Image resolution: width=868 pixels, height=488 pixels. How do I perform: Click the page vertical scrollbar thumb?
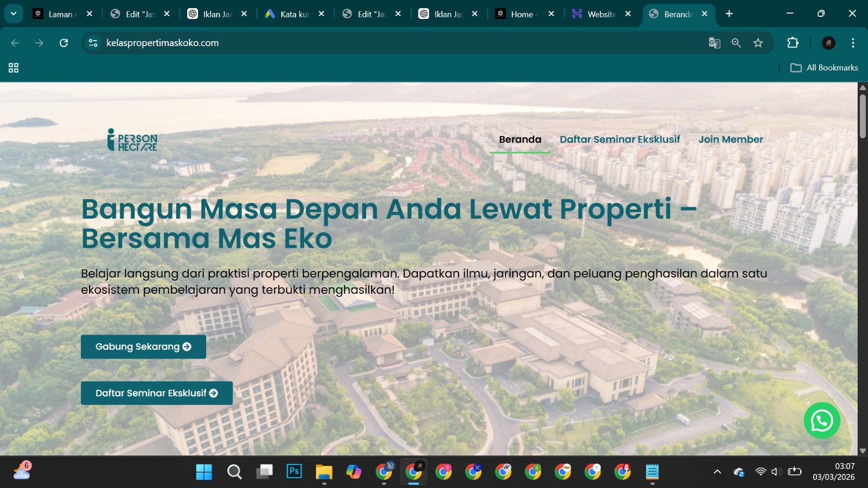(863, 117)
